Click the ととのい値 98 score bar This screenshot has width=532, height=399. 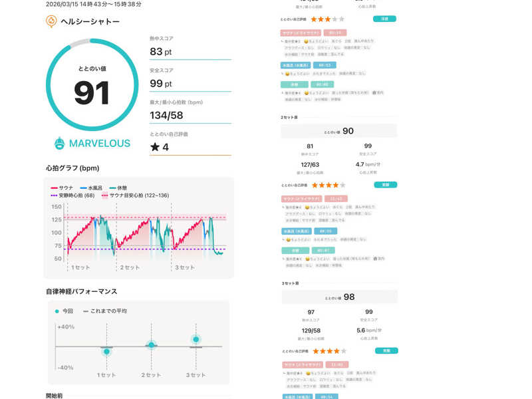[x=339, y=297]
